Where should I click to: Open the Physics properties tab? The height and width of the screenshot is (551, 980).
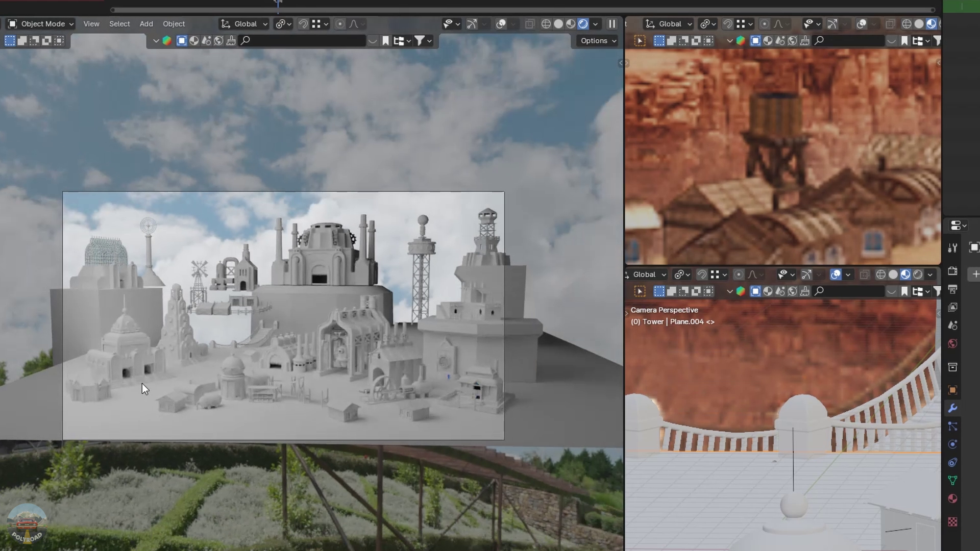pos(952,444)
